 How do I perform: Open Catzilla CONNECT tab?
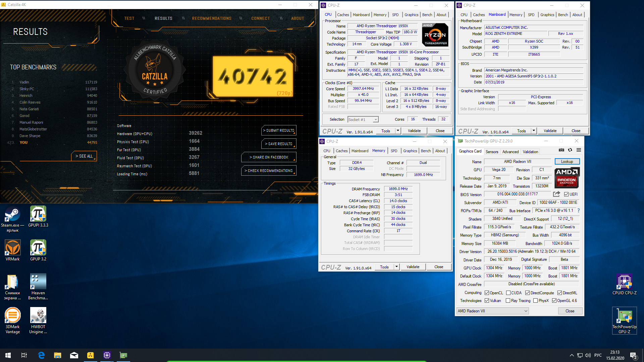(x=261, y=18)
